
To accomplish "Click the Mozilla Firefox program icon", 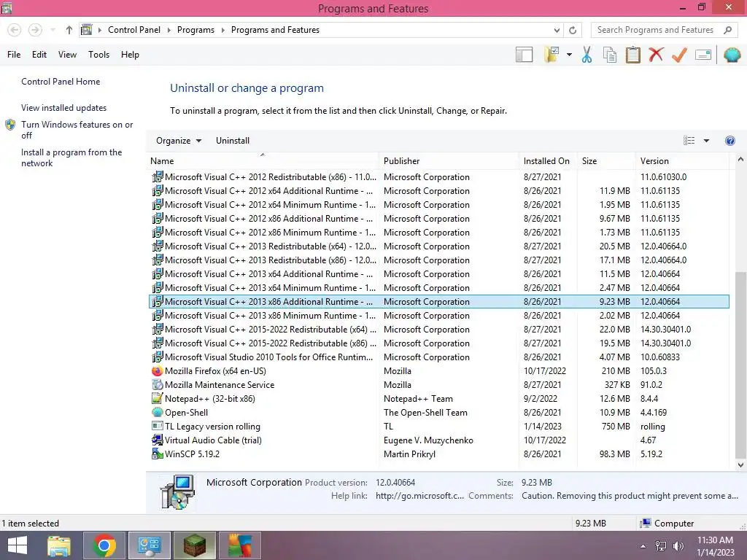I will tap(158, 371).
